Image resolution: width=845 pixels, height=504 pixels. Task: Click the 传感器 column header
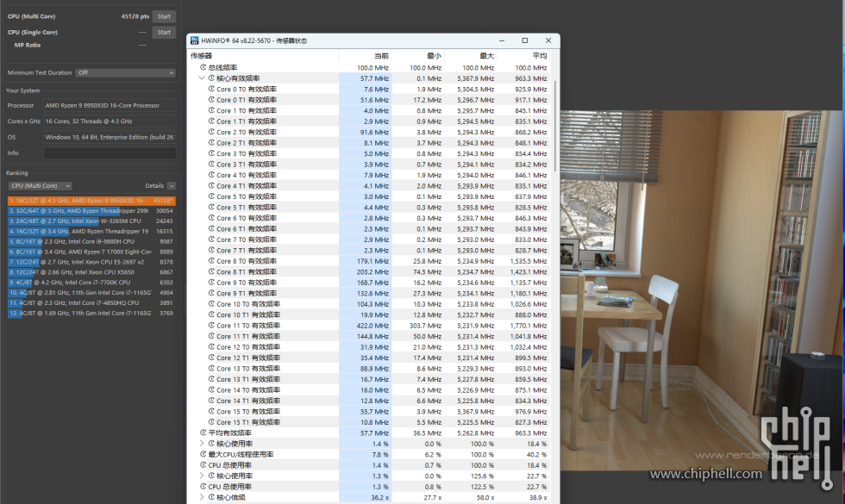(x=202, y=56)
